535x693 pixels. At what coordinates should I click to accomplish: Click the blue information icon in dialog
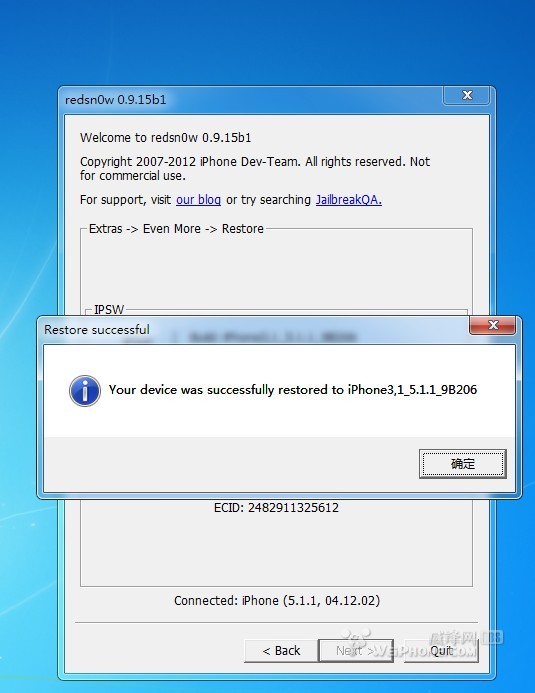pyautogui.click(x=85, y=391)
